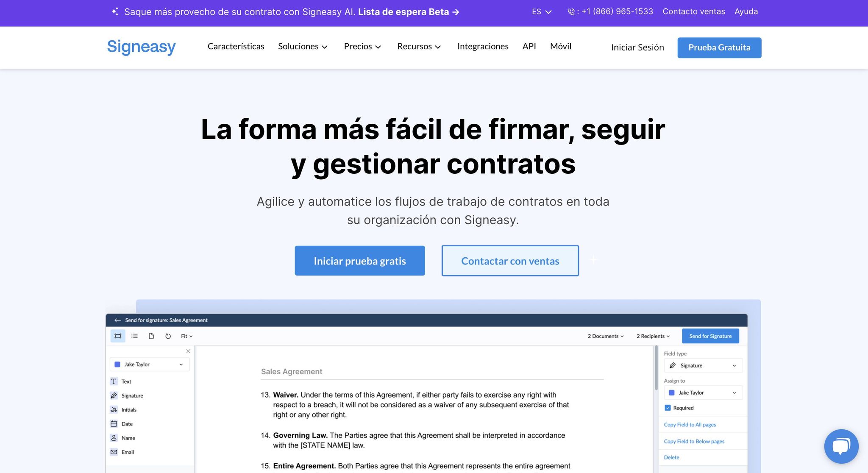Screen dimensions: 868x473
Task: Open the list view icon in toolbar
Action: pos(134,336)
